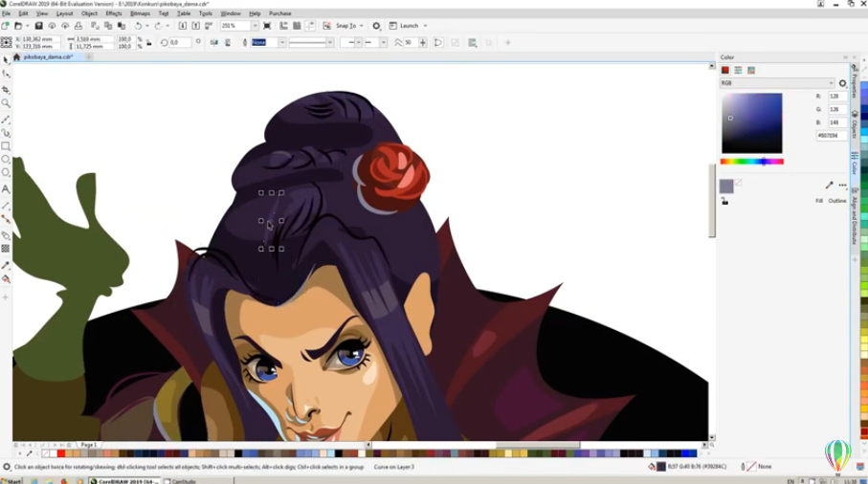The width and height of the screenshot is (868, 484).
Task: Toggle Show Rulers button
Action: tap(283, 26)
